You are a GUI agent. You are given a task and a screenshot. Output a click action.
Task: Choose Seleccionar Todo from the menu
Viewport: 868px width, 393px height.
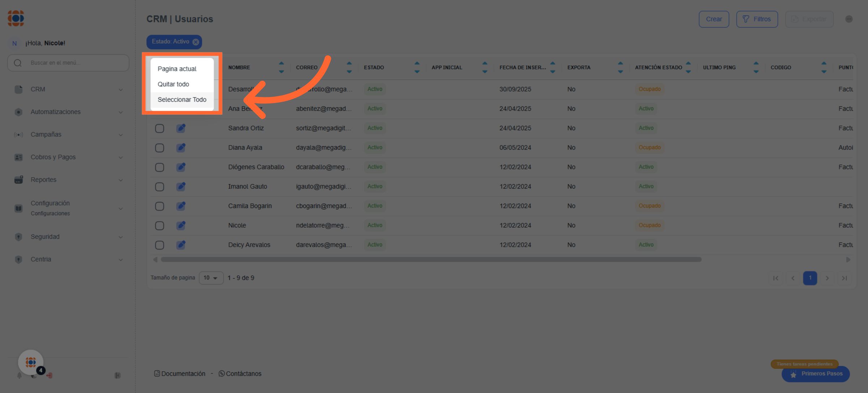tap(182, 100)
